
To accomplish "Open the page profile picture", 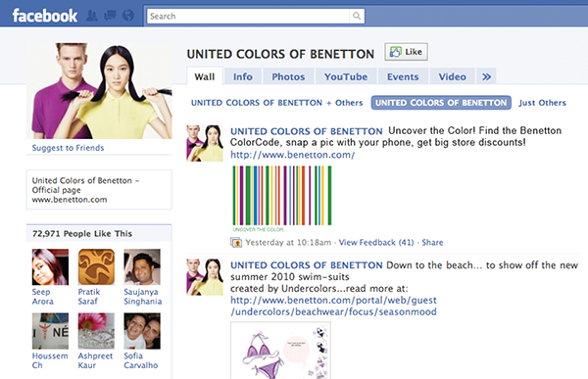I will point(99,91).
